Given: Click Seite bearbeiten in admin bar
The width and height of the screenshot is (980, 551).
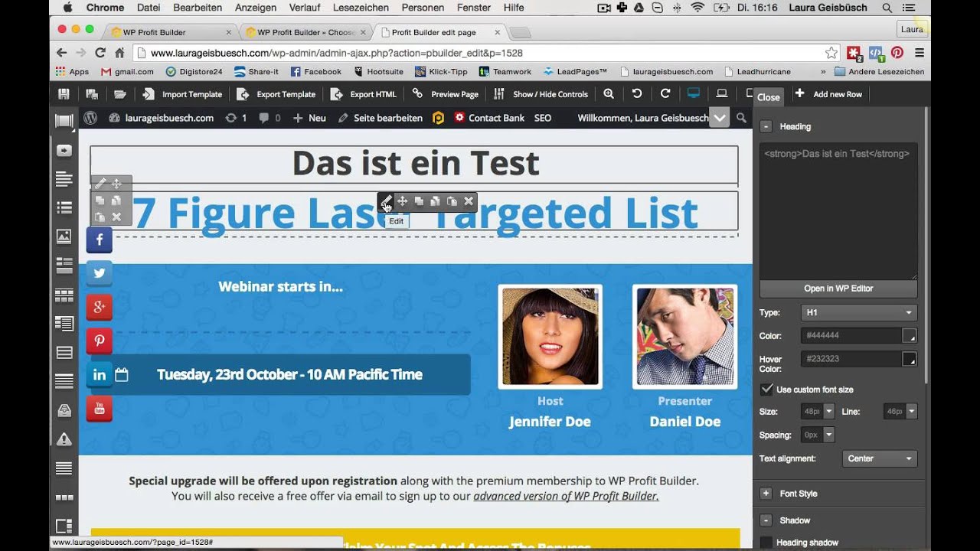Looking at the screenshot, I should pyautogui.click(x=381, y=118).
